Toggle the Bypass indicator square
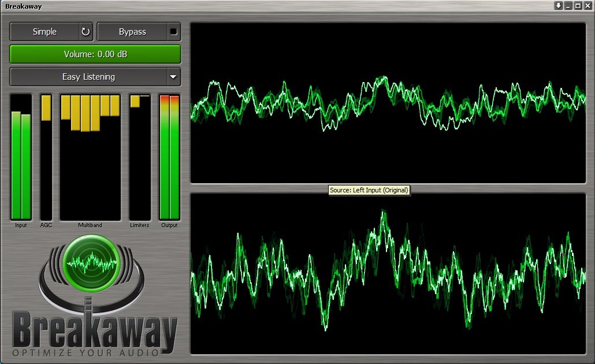 tap(173, 32)
